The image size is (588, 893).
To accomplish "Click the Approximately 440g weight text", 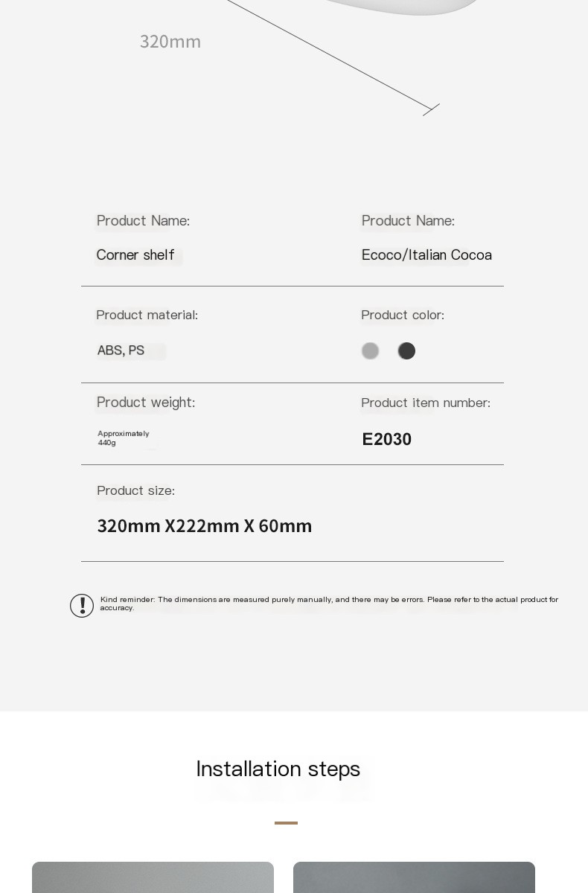I will coord(124,438).
